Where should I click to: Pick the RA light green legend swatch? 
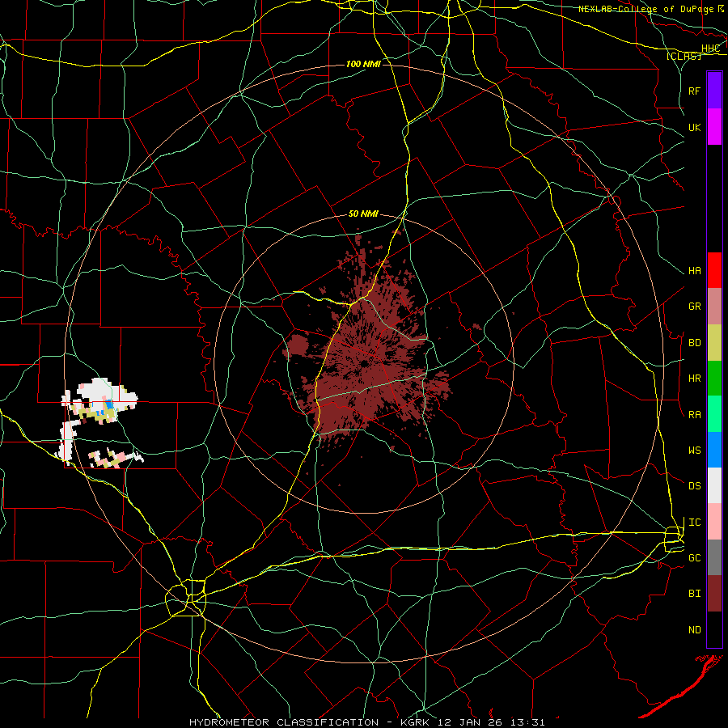pos(714,414)
